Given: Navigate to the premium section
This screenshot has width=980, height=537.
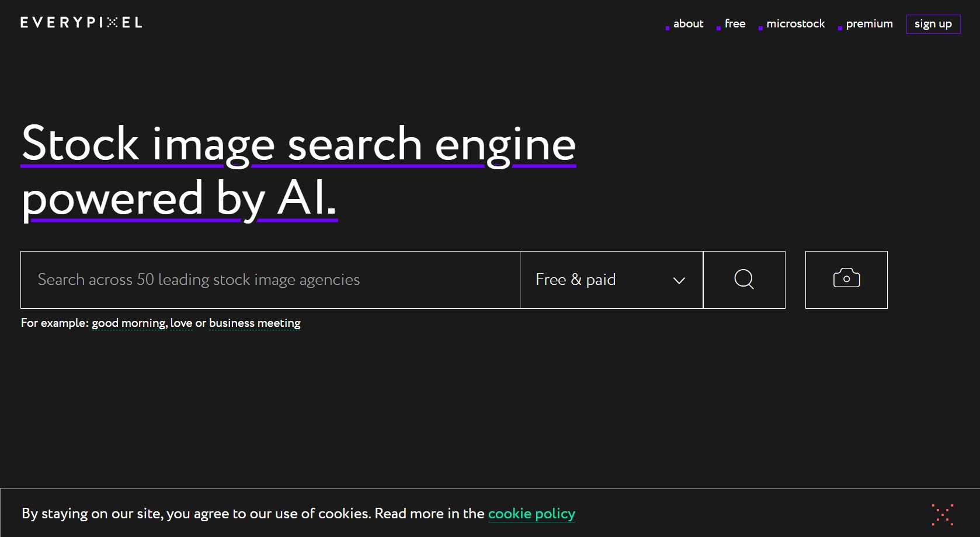Looking at the screenshot, I should (x=869, y=24).
